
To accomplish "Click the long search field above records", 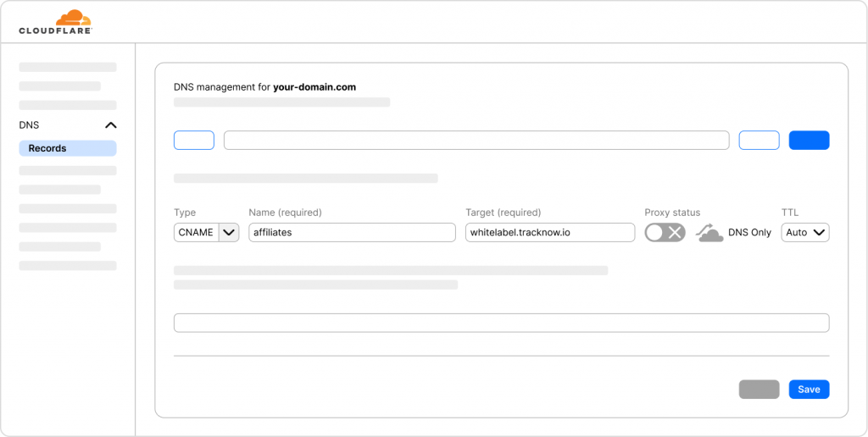I will pos(476,141).
